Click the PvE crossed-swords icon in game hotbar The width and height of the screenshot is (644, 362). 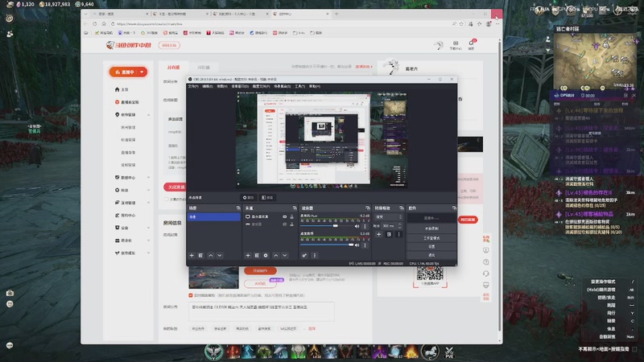(x=449, y=352)
